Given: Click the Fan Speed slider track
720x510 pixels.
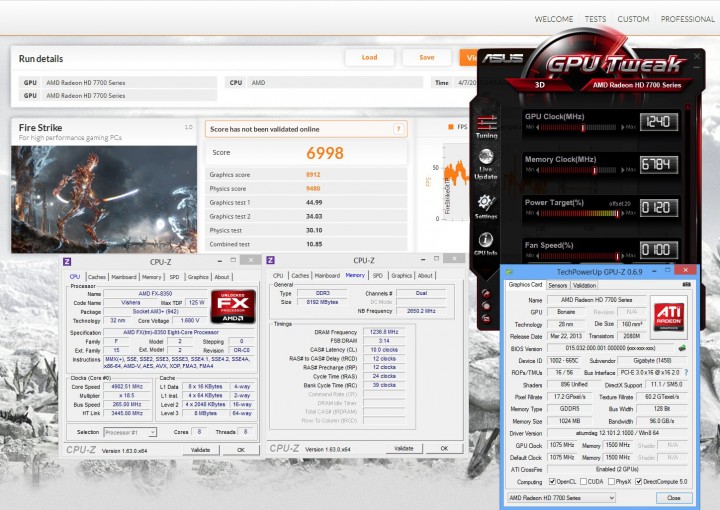Looking at the screenshot, I should pos(580,256).
